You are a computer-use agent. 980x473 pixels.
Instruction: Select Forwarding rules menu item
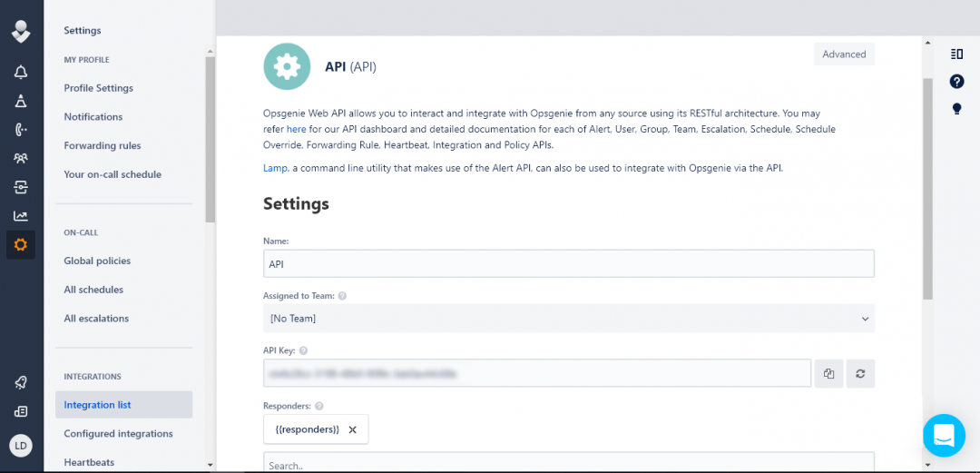pos(103,145)
